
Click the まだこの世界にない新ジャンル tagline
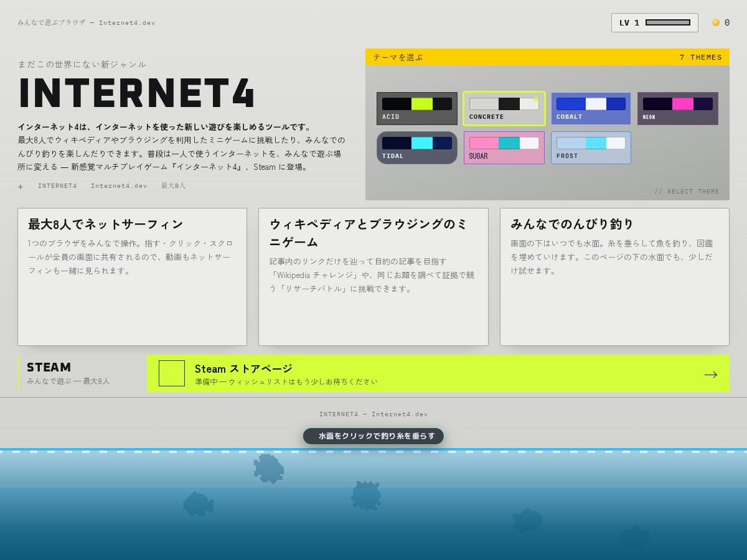tap(82, 64)
